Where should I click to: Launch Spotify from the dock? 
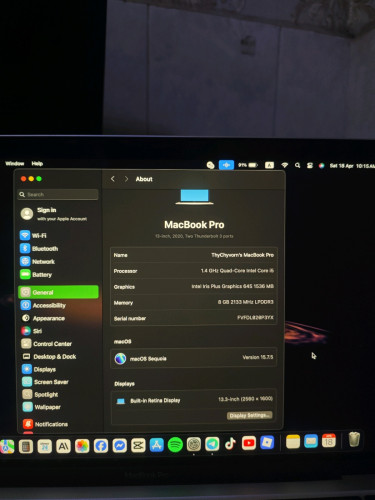175,445
